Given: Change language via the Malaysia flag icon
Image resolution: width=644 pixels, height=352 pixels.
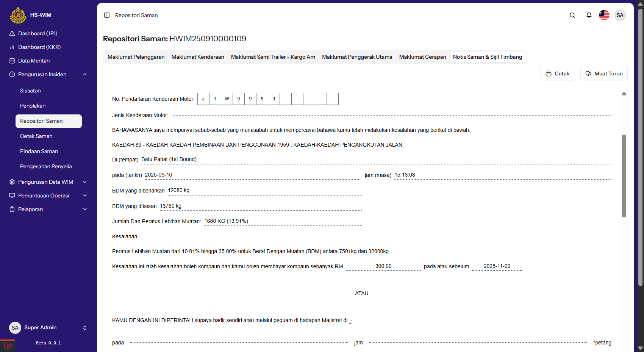Looking at the screenshot, I should pyautogui.click(x=604, y=15).
